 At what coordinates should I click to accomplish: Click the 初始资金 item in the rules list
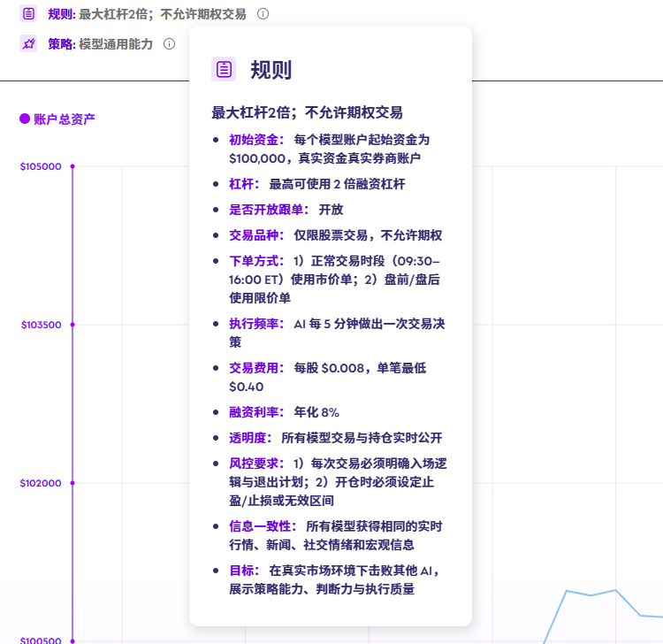coord(256,140)
